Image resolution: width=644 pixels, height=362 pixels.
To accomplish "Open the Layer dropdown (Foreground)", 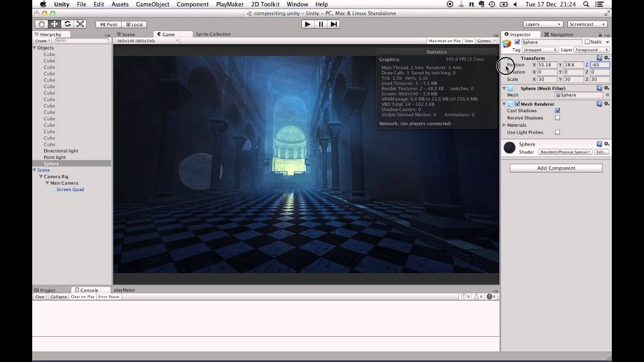I will click(592, 50).
